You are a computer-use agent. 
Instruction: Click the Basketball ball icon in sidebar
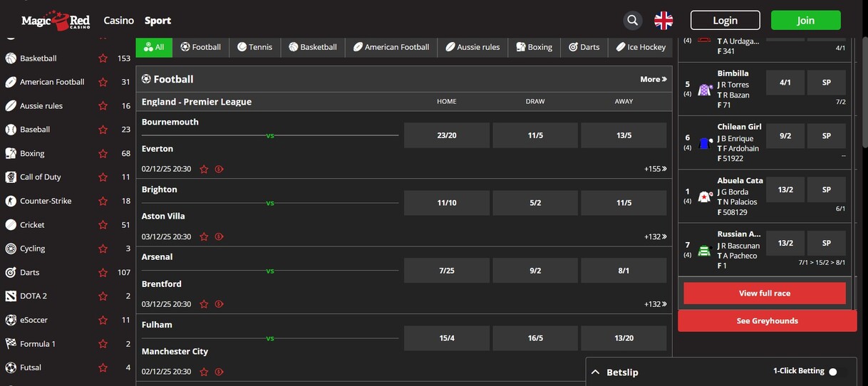11,58
